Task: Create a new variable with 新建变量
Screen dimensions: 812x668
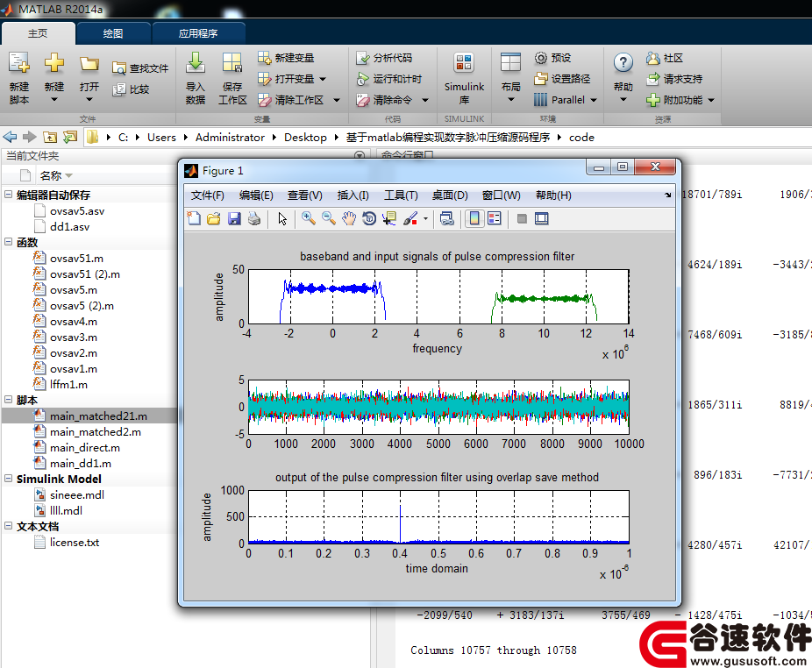Action: tap(286, 58)
